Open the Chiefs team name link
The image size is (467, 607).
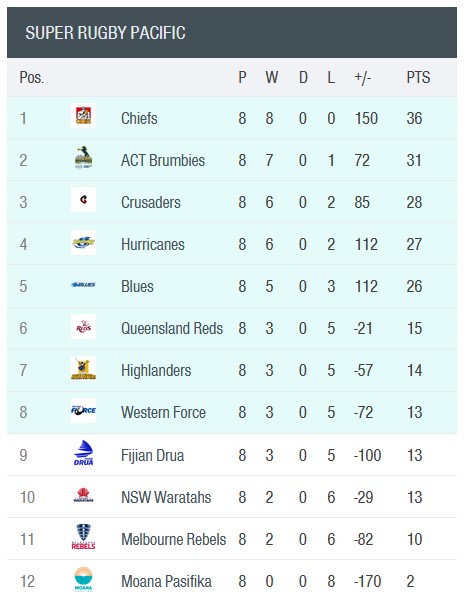139,118
